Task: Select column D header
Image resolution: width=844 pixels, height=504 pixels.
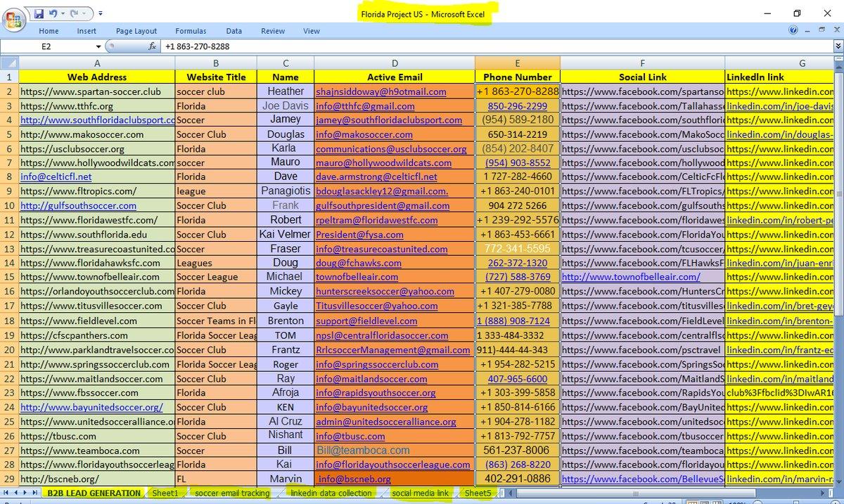Action: 395,63
